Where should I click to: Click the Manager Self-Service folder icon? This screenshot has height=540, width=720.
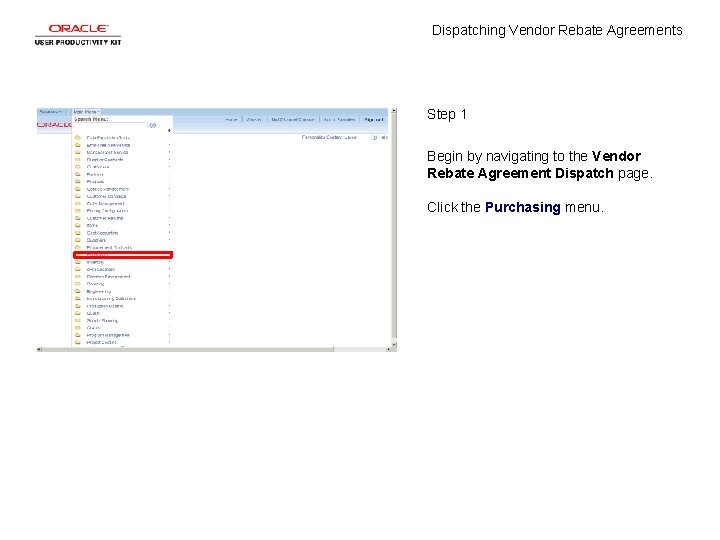coord(78,152)
